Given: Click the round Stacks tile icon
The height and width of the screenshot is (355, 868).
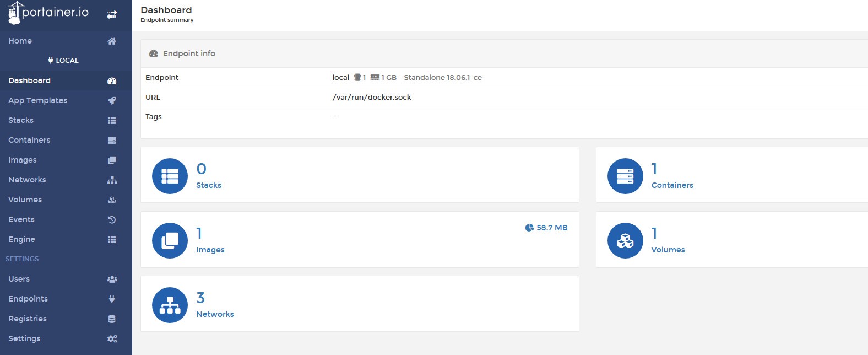Looking at the screenshot, I should (170, 176).
